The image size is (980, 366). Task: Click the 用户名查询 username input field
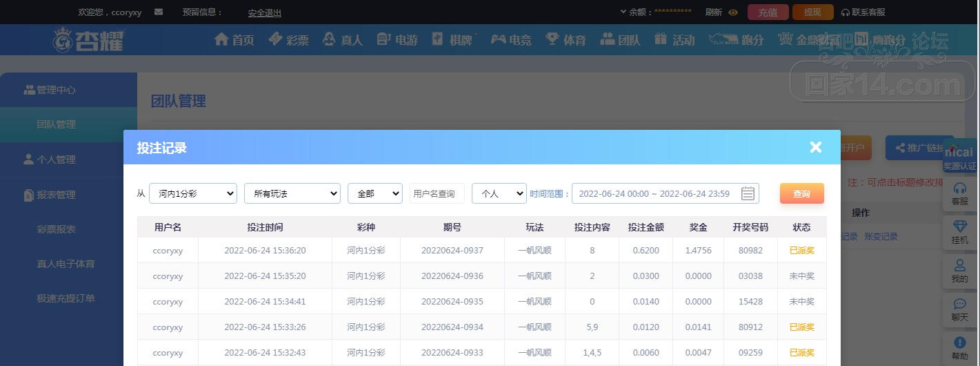(437, 194)
